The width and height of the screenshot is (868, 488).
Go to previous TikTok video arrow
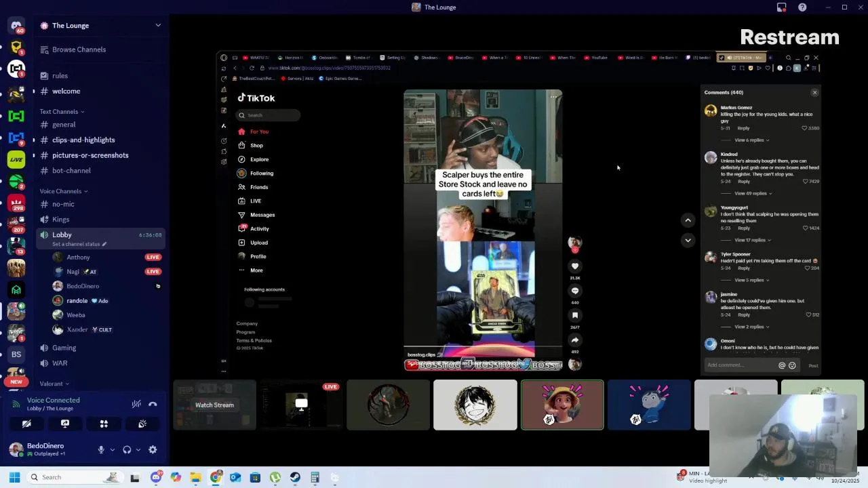(x=688, y=220)
